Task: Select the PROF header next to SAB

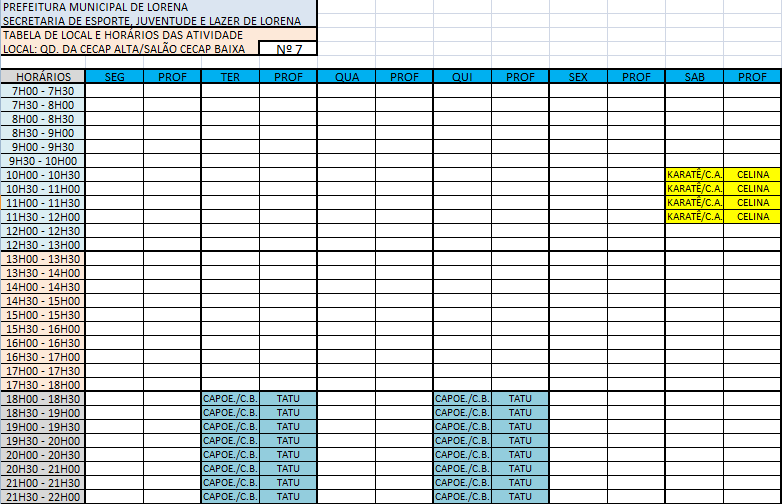Action: pos(752,77)
